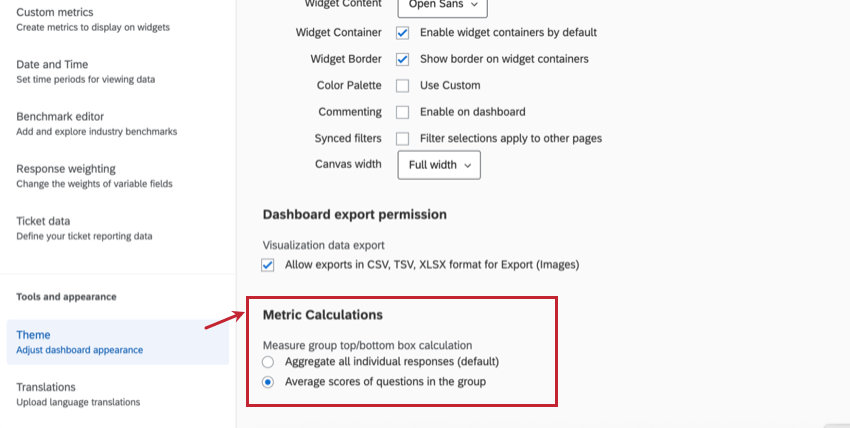Enable Synced filters across pages checkbox
Viewport: 850px width, 428px height.
[x=403, y=138]
